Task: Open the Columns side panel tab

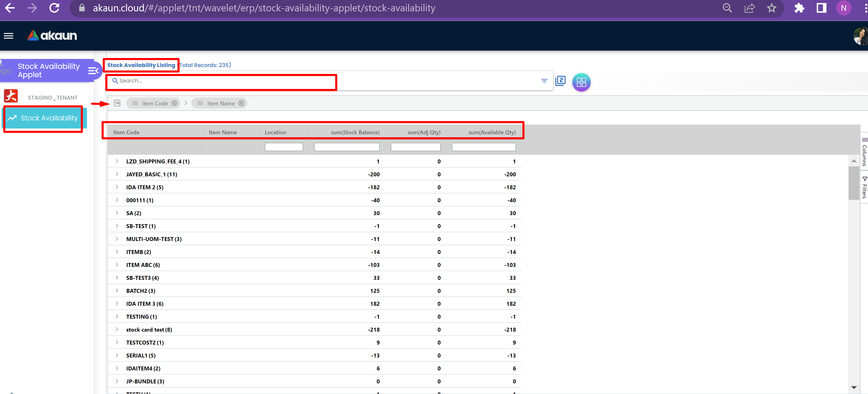Action: pos(864,152)
